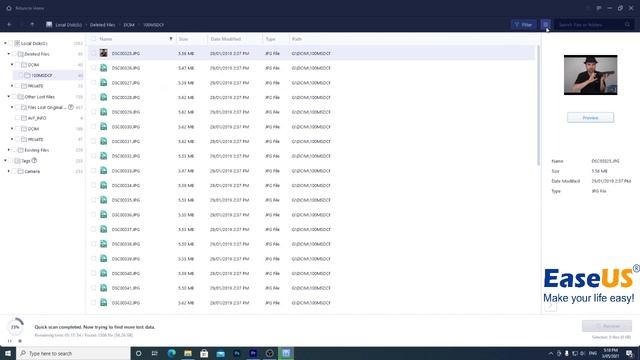Collapse the Local Disk tree node
Image resolution: width=640 pixels, height=360 pixels.
coord(5,43)
